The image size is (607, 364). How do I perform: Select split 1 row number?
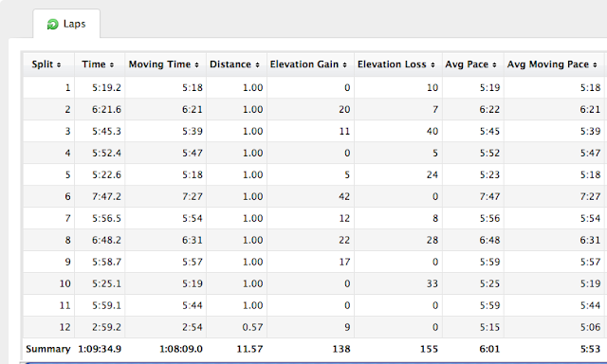point(67,88)
